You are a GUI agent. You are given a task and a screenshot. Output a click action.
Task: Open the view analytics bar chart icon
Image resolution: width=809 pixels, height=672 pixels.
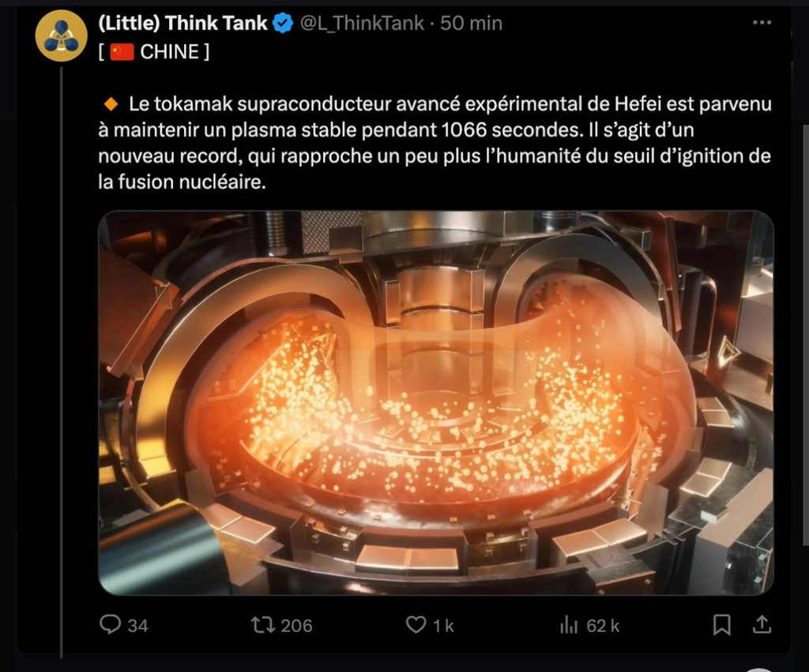(569, 625)
